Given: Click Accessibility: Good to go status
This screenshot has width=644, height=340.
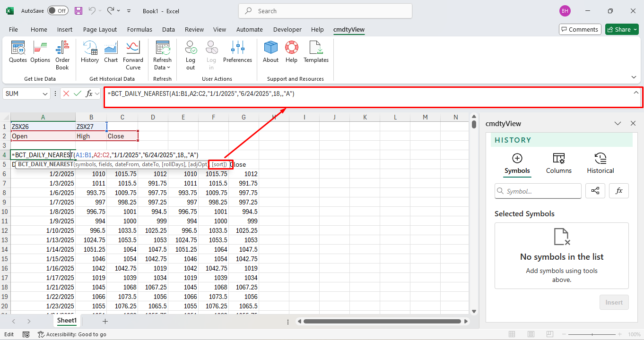Looking at the screenshot, I should [72, 334].
